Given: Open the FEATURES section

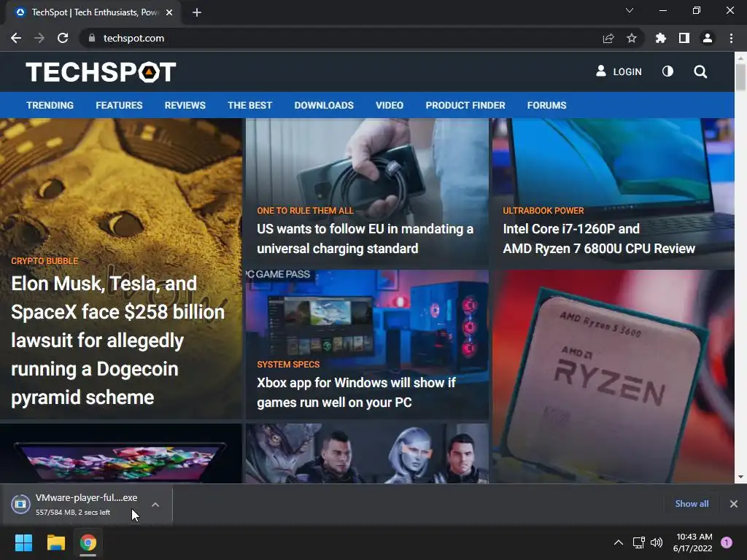Looking at the screenshot, I should pos(119,105).
